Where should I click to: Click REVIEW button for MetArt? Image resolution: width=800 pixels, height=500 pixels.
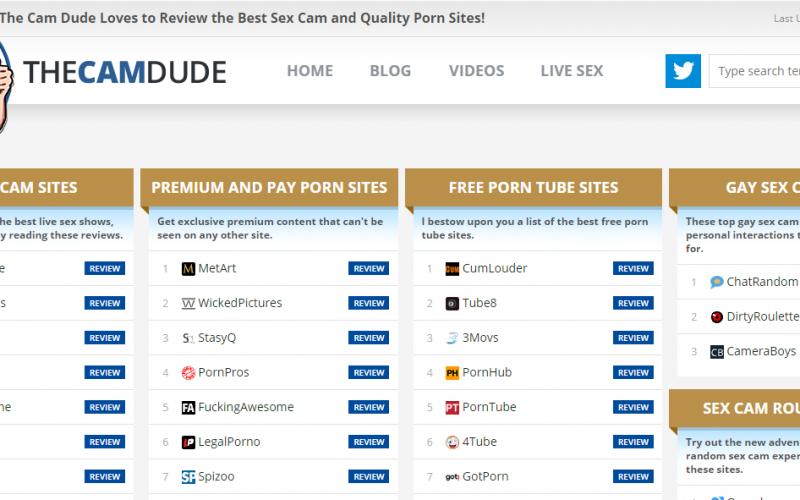[368, 269]
